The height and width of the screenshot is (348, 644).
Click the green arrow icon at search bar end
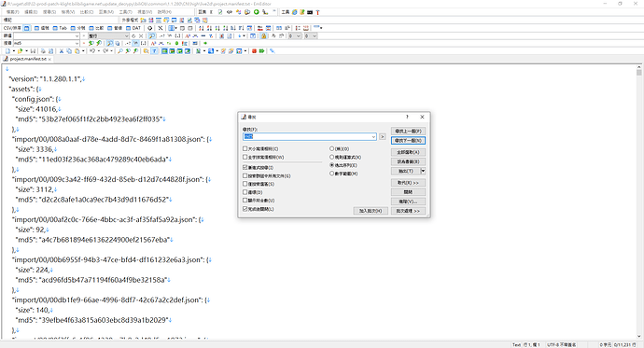(x=205, y=43)
